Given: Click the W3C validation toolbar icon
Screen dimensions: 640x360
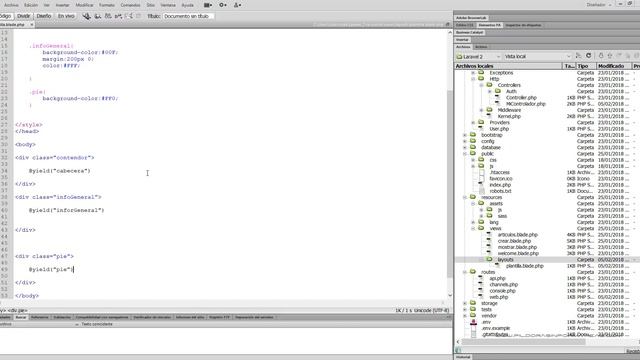Looking at the screenshot, I should coord(118,16).
